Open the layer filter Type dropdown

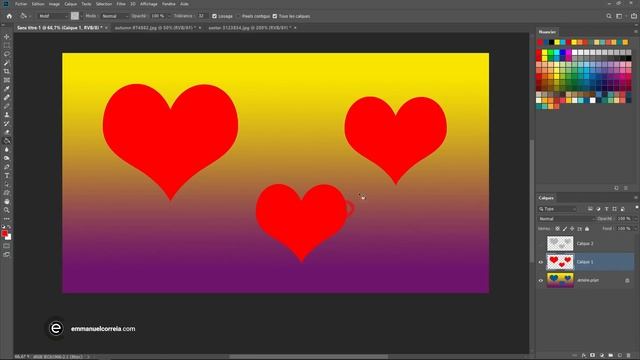pos(558,209)
